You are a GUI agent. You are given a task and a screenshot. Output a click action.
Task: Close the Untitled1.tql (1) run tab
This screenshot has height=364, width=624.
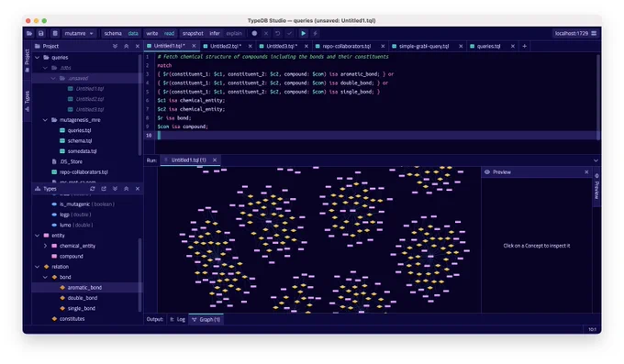click(215, 160)
